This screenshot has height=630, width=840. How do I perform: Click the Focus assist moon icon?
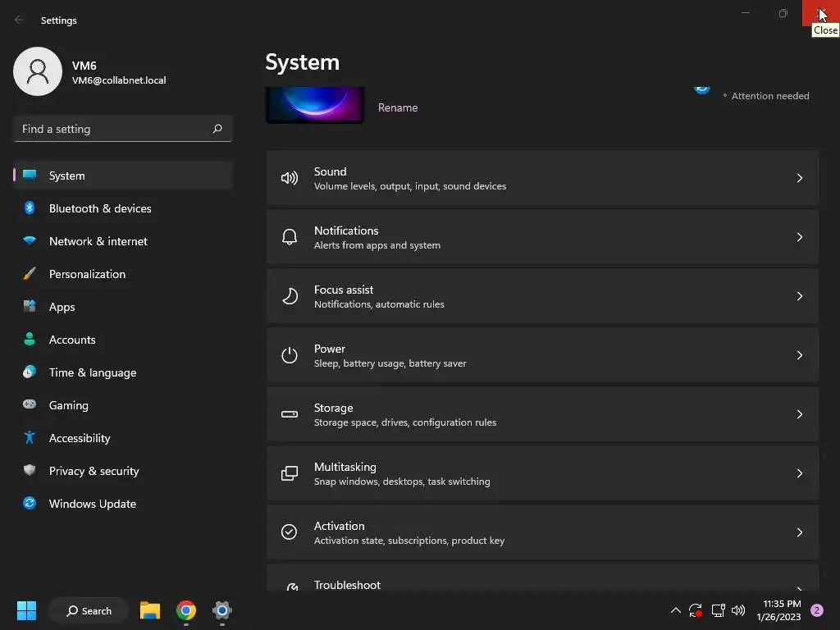click(290, 296)
